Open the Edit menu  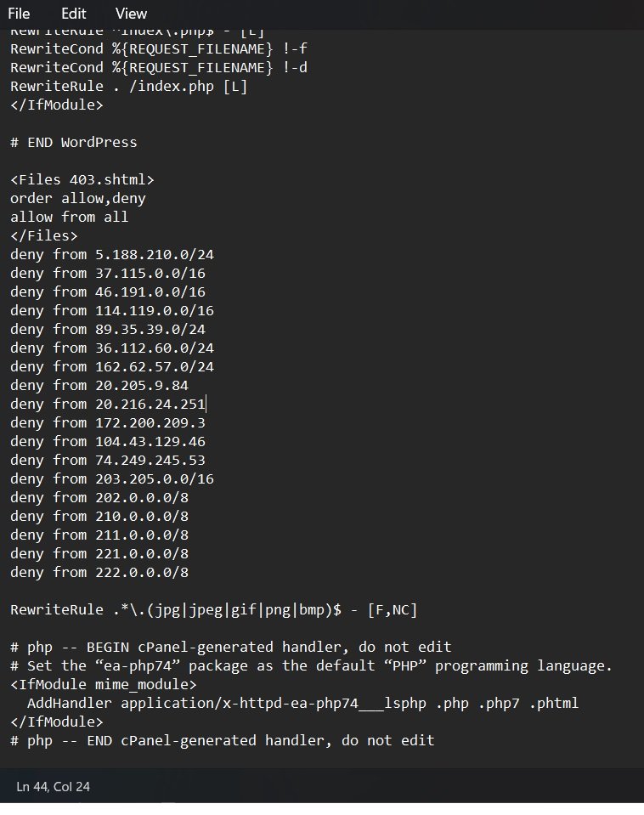tap(72, 14)
